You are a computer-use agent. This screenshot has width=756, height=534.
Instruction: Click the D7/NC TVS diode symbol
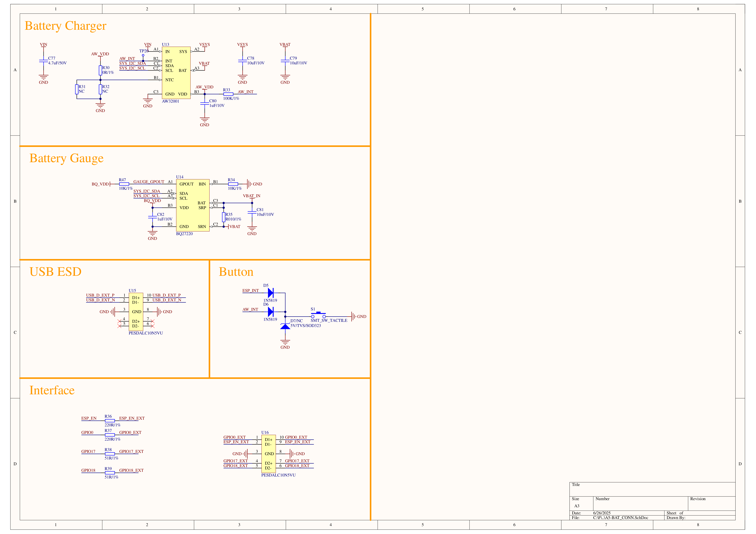[285, 326]
